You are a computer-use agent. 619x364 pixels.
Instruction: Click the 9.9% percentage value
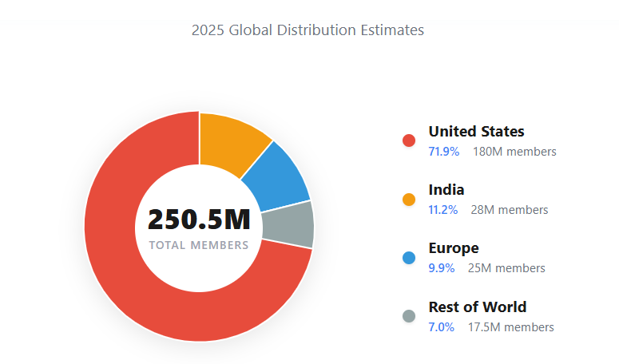(442, 268)
